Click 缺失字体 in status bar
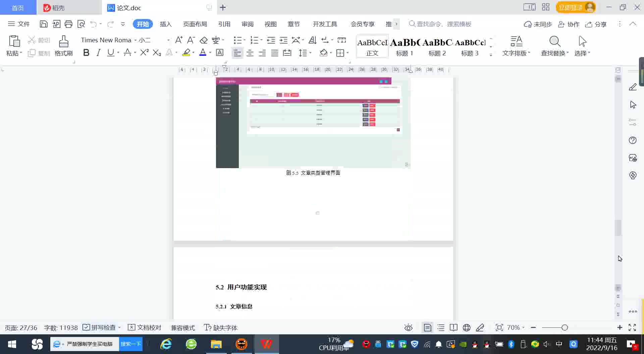 point(221,328)
